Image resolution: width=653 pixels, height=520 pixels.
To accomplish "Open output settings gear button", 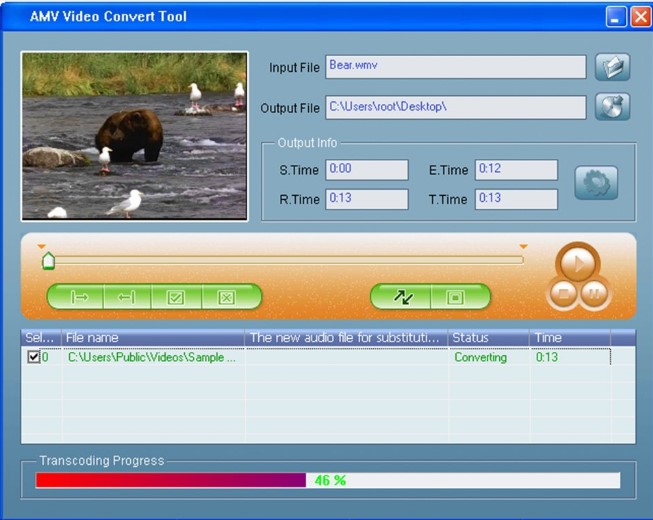I will click(x=596, y=183).
